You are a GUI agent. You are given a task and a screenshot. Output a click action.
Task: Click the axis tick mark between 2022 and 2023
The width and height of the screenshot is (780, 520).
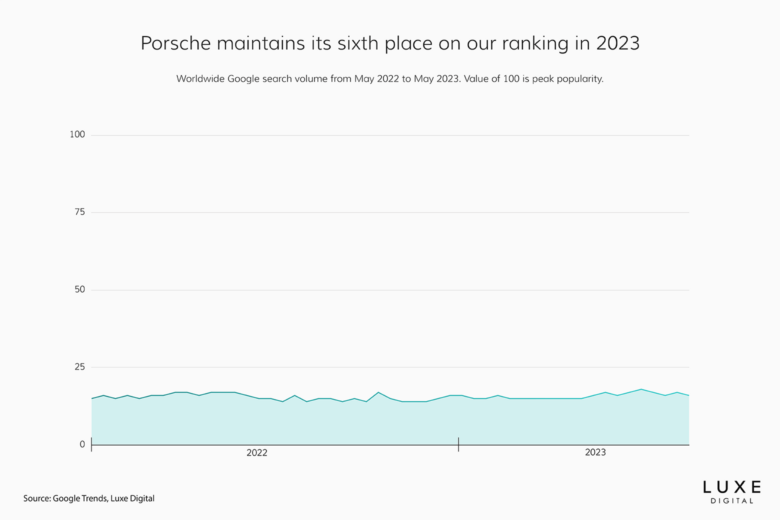pyautogui.click(x=458, y=444)
